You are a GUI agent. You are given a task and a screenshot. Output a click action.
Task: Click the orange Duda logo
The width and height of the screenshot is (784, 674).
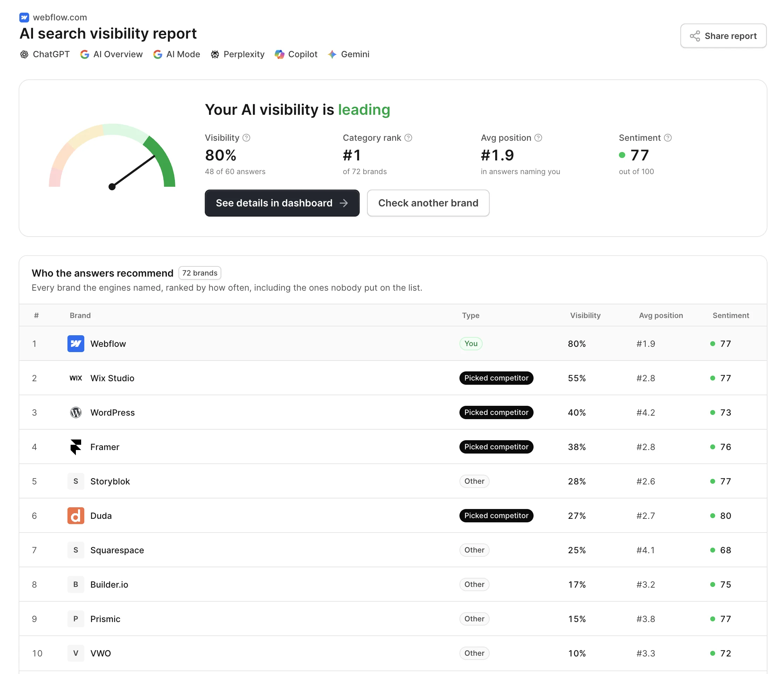click(x=76, y=516)
